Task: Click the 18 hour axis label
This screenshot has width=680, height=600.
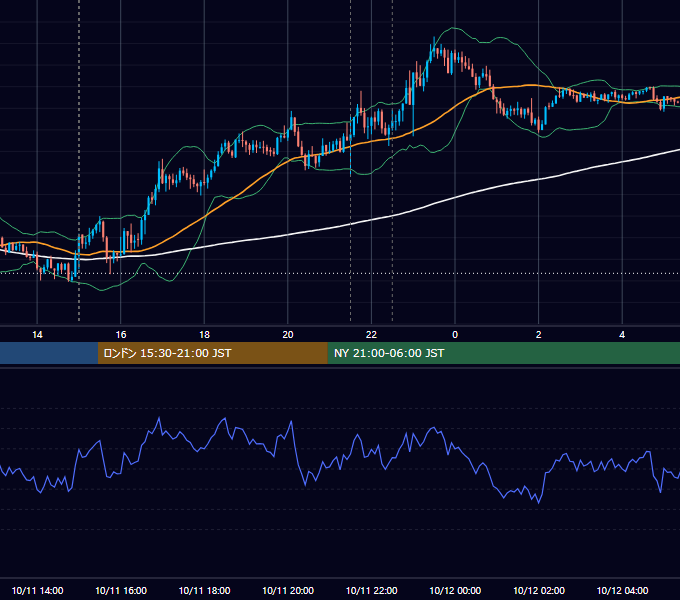Action: [x=204, y=335]
